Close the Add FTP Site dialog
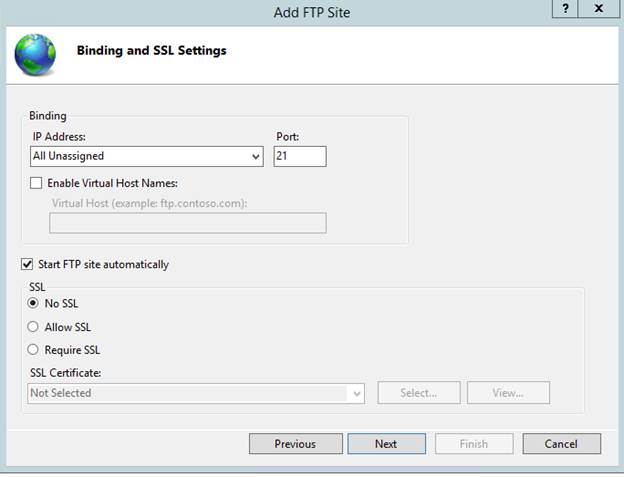Screen dimensions: 624x477 (598, 9)
